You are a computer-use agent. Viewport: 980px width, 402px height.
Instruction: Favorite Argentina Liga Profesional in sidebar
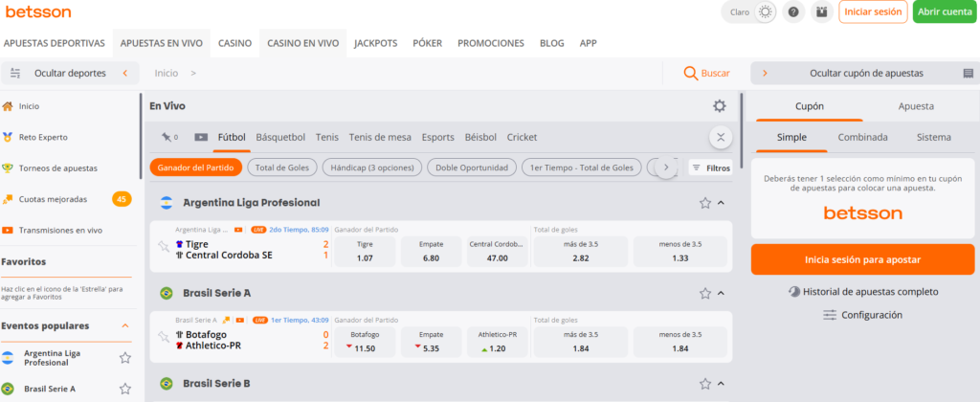[125, 358]
